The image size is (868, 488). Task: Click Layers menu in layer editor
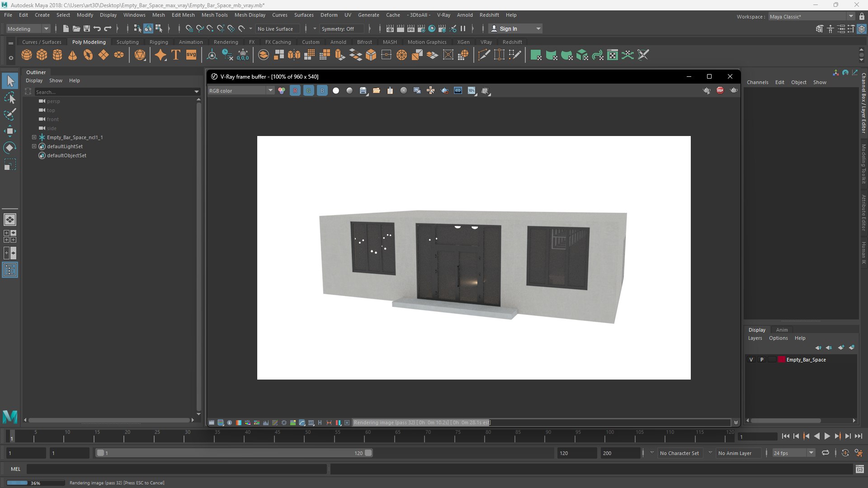(755, 338)
